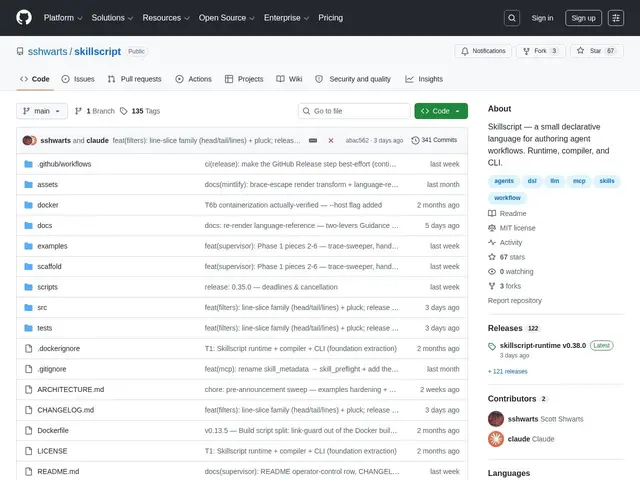Screen dimensions: 640x480
Task: Open the CHANGELOG.md file
Action: click(x=65, y=410)
